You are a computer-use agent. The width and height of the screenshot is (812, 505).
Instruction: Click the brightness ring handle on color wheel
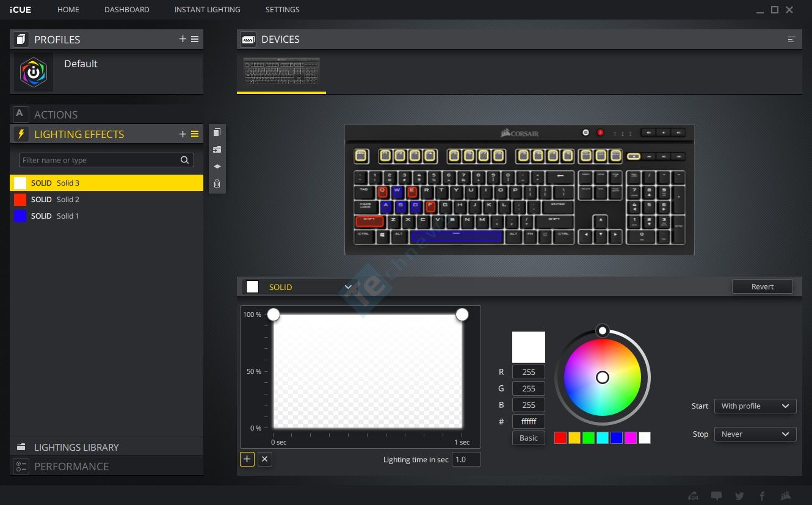(x=603, y=330)
